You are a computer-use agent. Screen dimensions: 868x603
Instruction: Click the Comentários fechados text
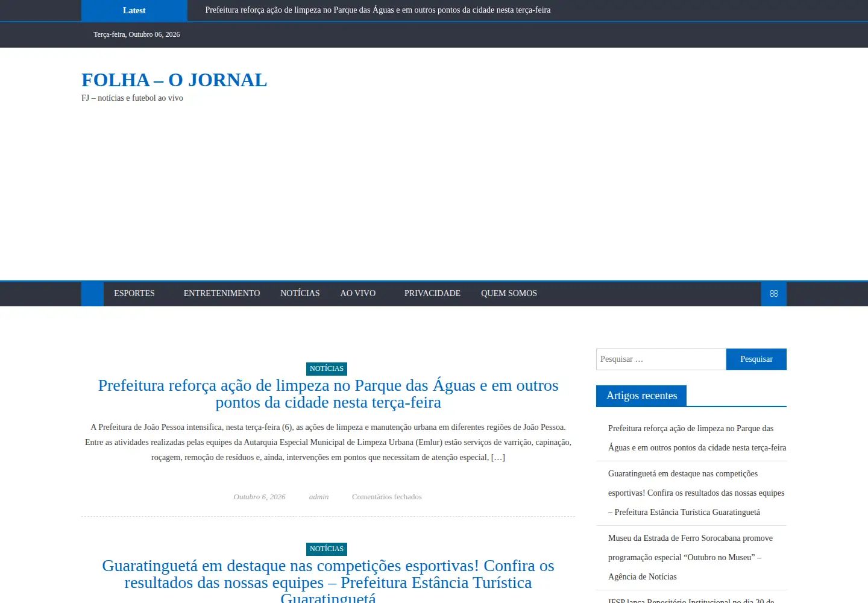387,497
